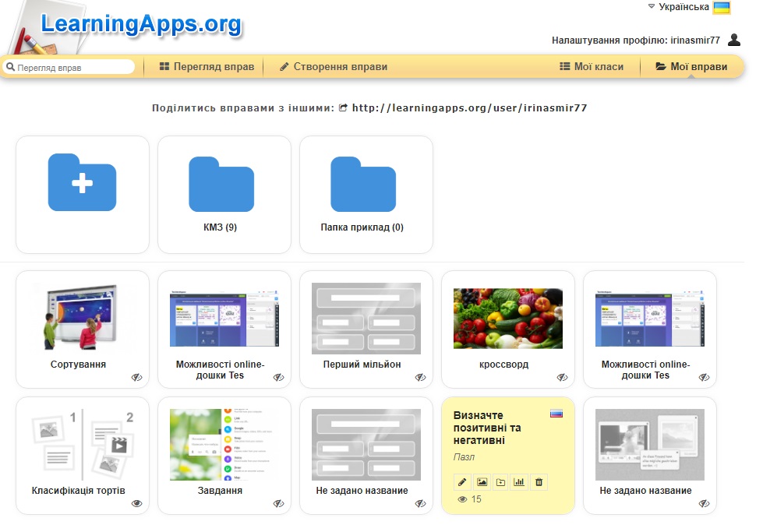Click the new folder plus icon
Viewport: 763px width, 532px height.
83,182
